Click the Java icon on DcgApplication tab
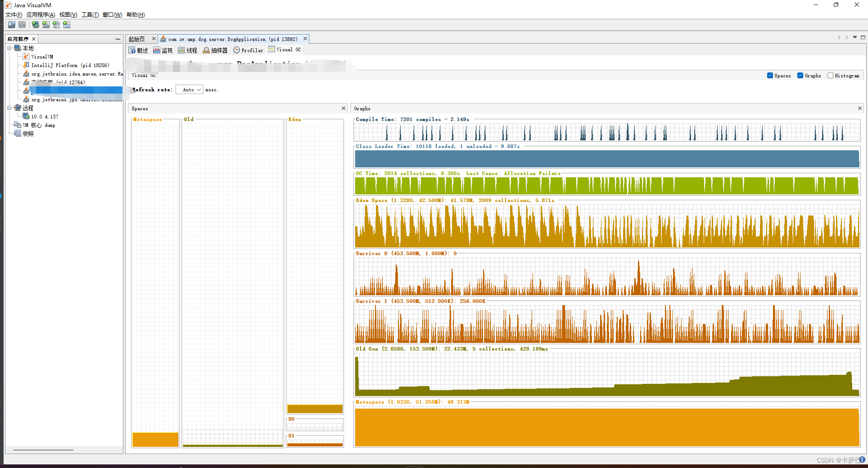Screen dimensions: 868x468 pyautogui.click(x=163, y=39)
